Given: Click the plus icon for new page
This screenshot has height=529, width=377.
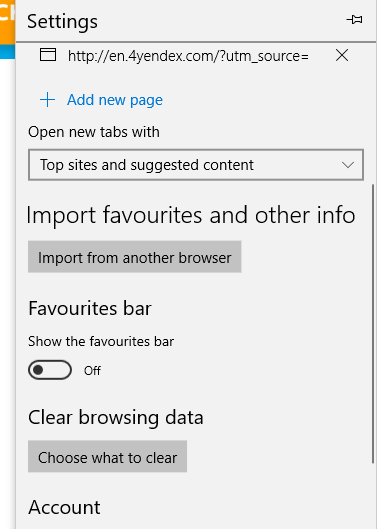Looking at the screenshot, I should click(48, 100).
